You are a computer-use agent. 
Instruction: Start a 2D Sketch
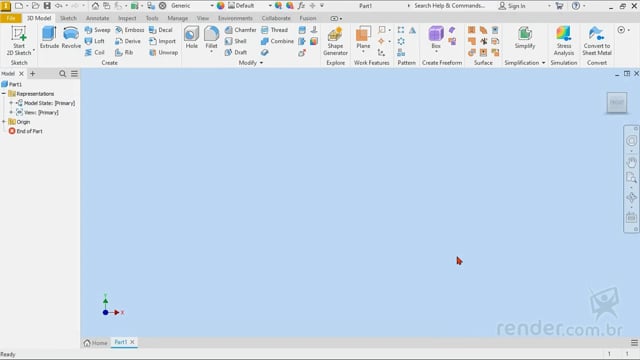[19, 41]
